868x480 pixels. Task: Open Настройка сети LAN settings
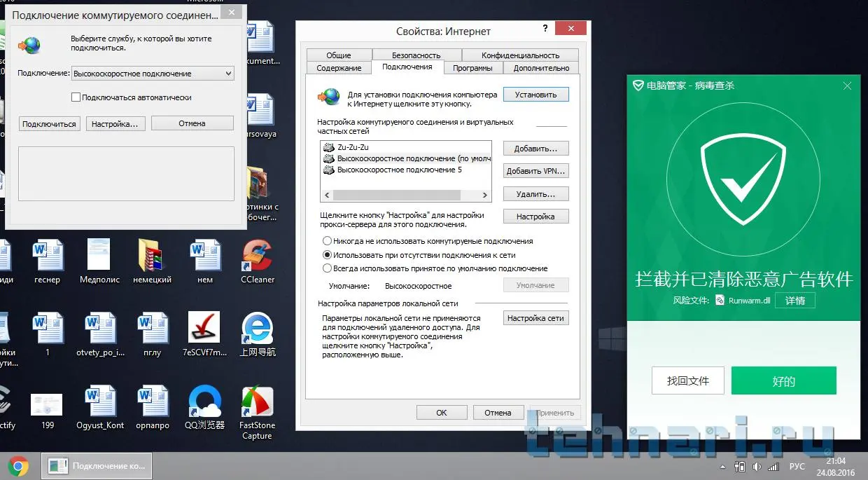coord(535,318)
